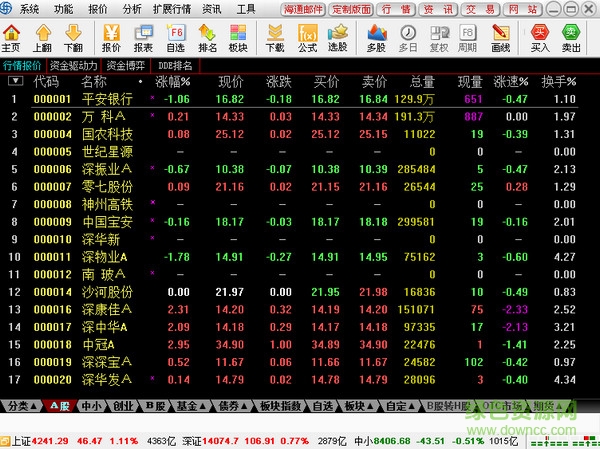Select the A股 bottom tab

pyautogui.click(x=60, y=406)
